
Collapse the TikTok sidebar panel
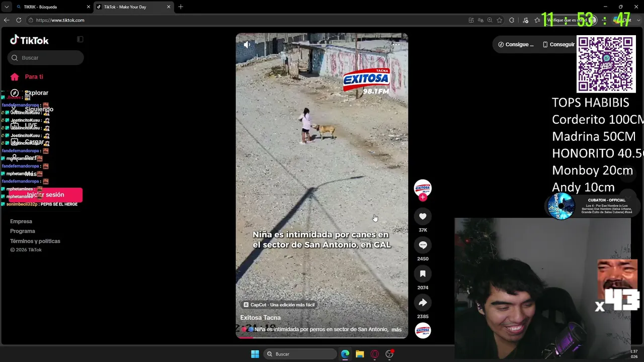[80, 39]
